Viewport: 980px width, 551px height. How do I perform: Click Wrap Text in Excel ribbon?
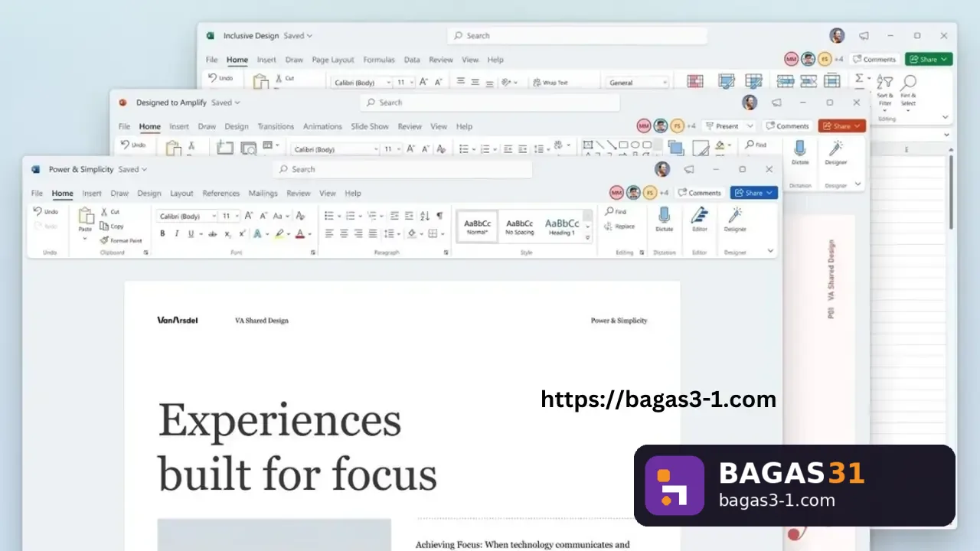click(550, 83)
